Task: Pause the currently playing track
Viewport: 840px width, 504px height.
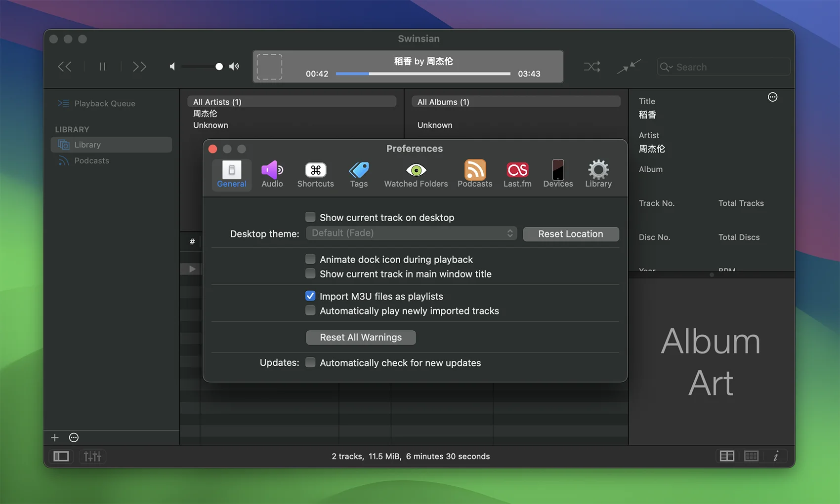Action: (x=102, y=67)
